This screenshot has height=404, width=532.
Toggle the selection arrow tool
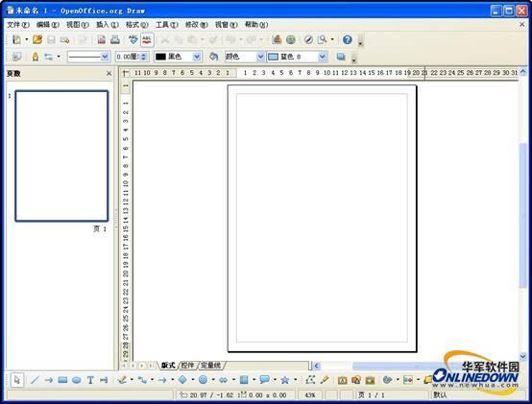[x=16, y=380]
